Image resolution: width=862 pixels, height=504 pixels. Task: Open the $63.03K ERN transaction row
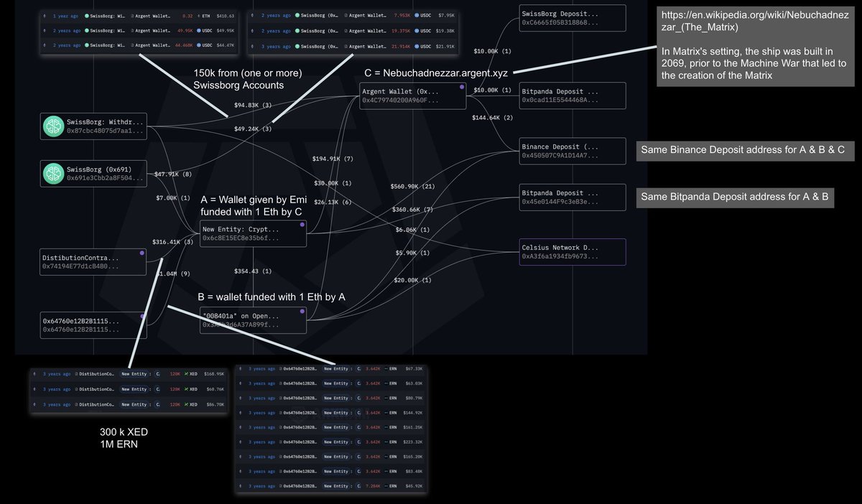(x=333, y=383)
